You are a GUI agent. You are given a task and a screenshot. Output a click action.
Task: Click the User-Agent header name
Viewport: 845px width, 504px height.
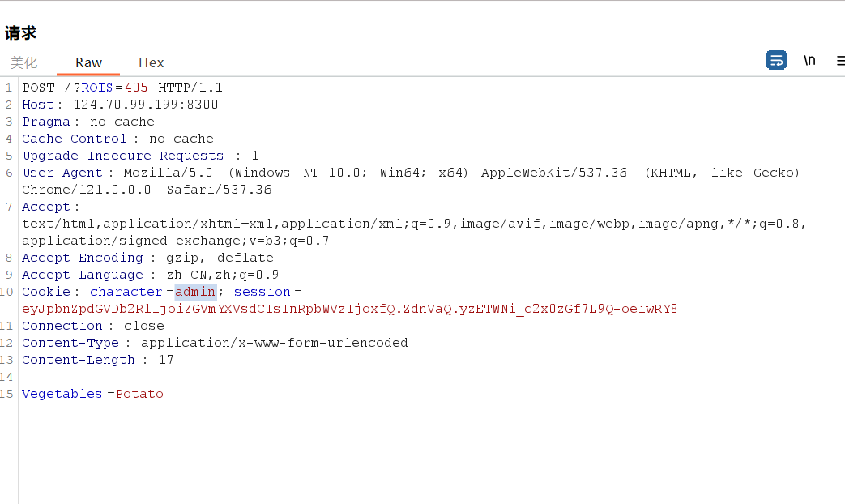(x=62, y=172)
